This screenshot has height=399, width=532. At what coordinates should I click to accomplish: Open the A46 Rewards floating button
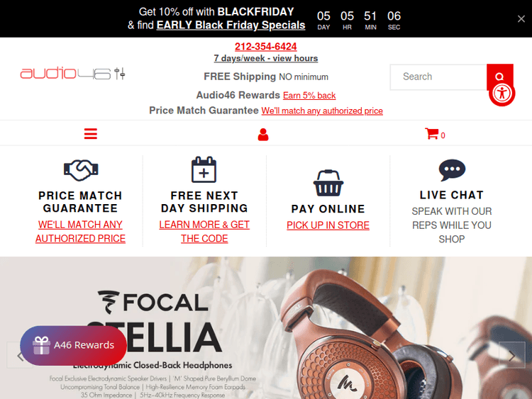(x=73, y=345)
